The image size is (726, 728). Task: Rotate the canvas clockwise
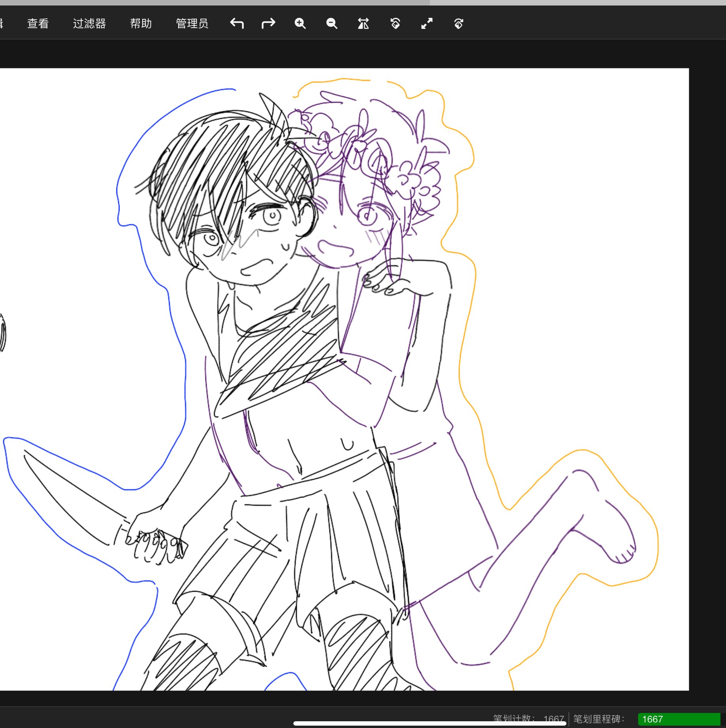[x=458, y=24]
